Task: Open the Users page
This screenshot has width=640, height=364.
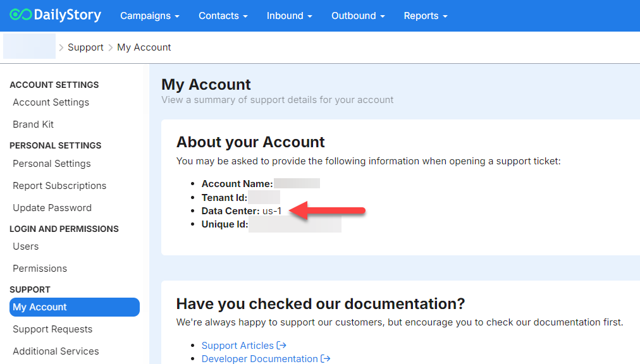Action: point(26,246)
